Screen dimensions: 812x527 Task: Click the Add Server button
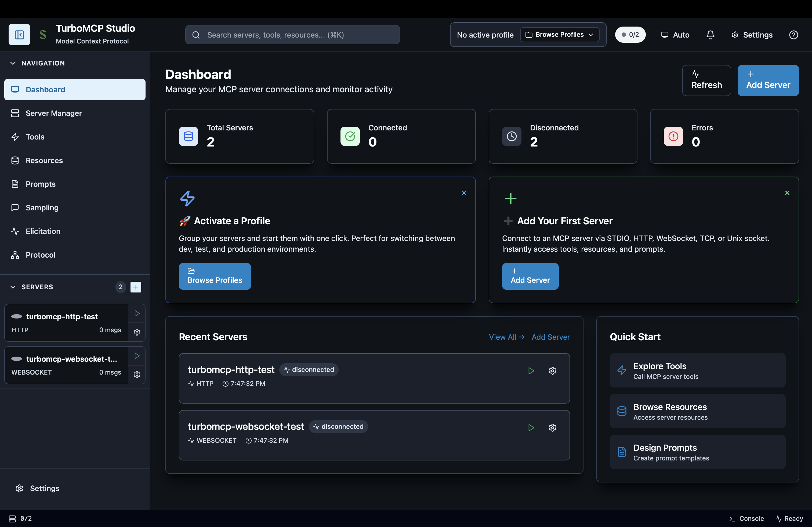[x=768, y=80]
